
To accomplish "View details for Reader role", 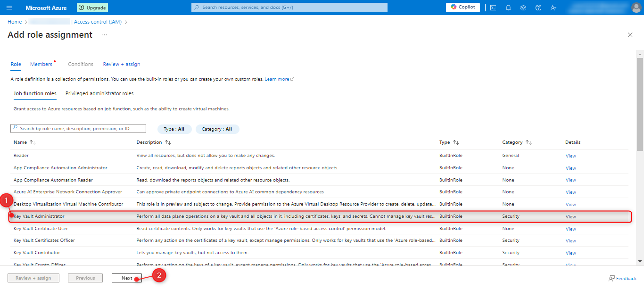I will (x=570, y=156).
